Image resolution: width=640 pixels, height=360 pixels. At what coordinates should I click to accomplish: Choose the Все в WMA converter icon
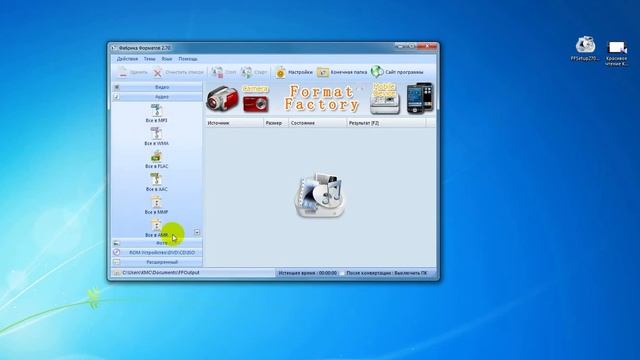(156, 136)
